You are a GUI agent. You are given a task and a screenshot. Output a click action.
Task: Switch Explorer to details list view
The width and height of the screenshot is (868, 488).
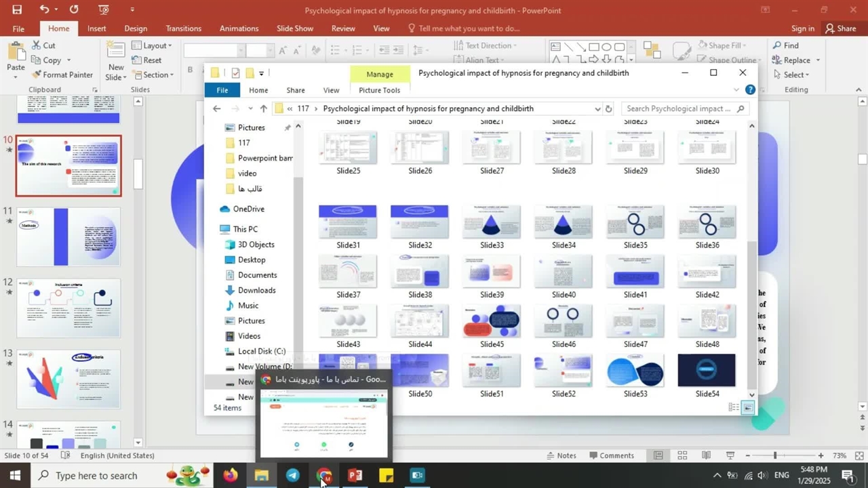(x=733, y=407)
